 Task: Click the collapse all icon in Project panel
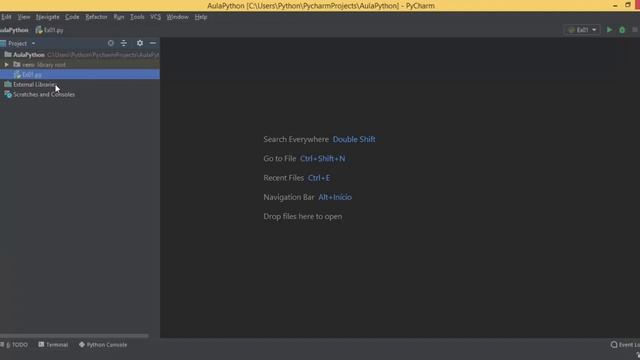pos(124,43)
